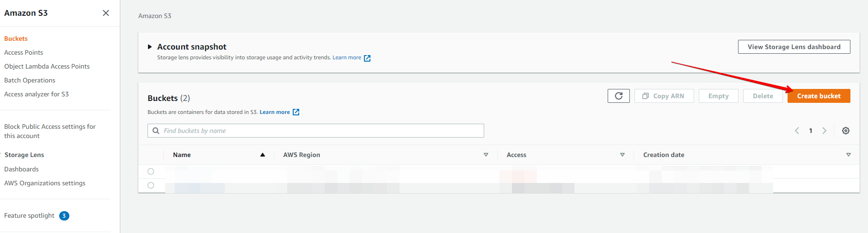Open table preferences gear icon

(x=846, y=131)
